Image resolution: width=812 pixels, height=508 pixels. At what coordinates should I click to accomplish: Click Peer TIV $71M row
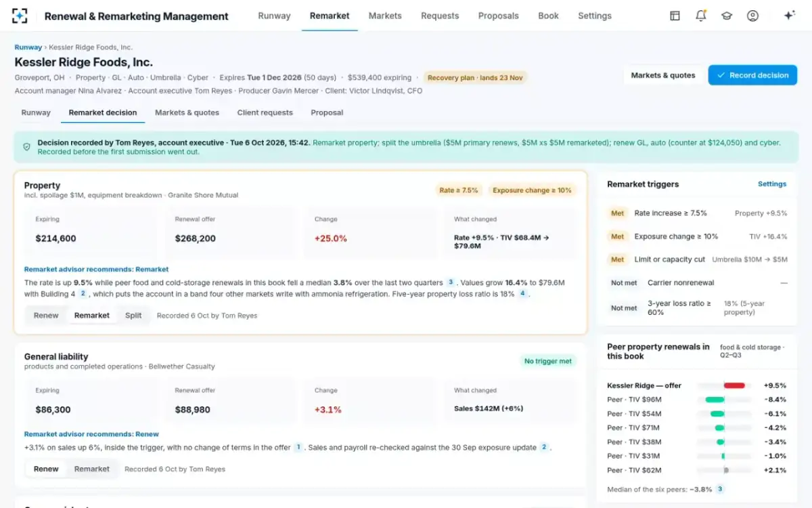click(x=698, y=428)
